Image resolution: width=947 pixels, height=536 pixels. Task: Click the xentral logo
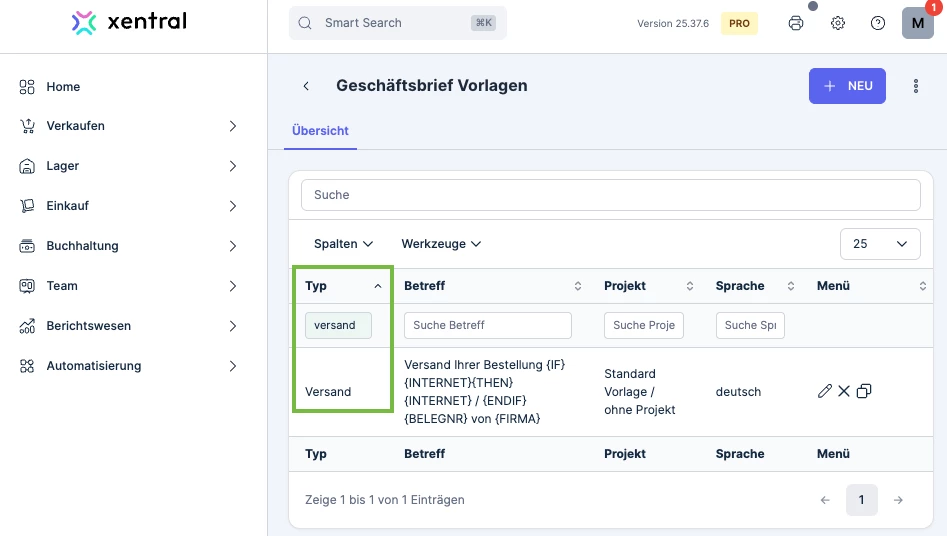click(130, 22)
